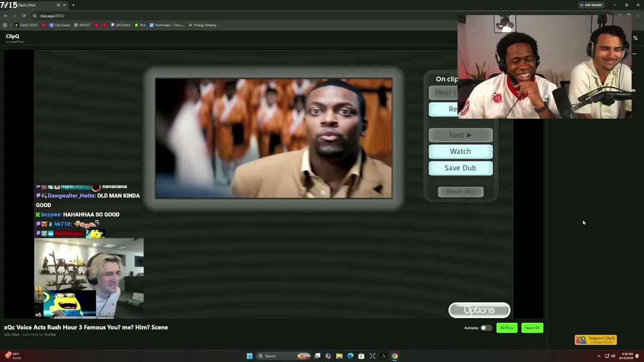Go to previous clip with Prev button

(x=507, y=328)
